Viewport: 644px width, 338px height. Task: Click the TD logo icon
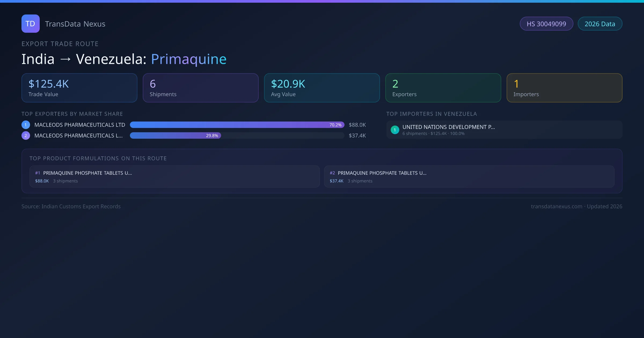30,24
